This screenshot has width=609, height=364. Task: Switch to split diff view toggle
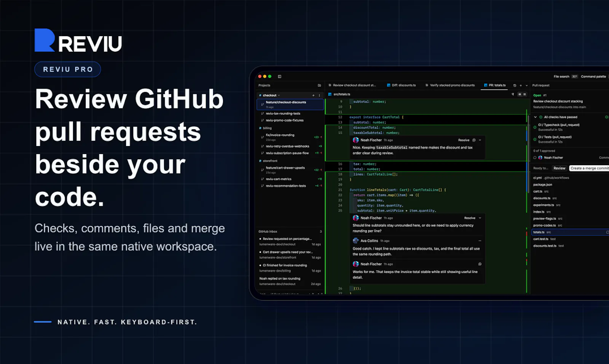coord(525,94)
